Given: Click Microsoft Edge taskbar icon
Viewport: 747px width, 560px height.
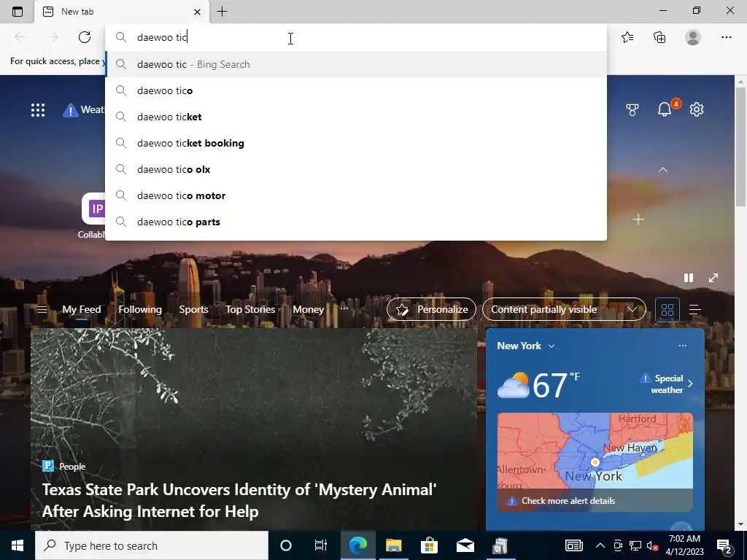Looking at the screenshot, I should tap(358, 545).
